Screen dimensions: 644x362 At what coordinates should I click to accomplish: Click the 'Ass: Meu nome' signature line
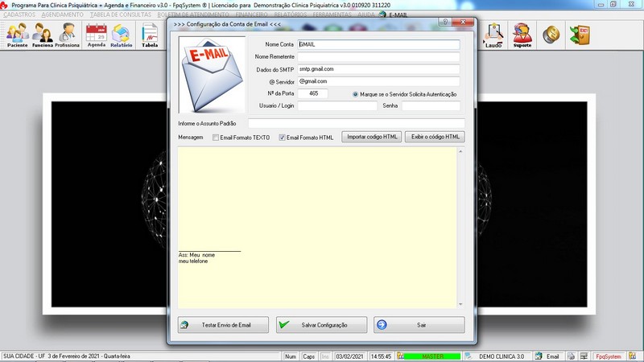(x=196, y=255)
